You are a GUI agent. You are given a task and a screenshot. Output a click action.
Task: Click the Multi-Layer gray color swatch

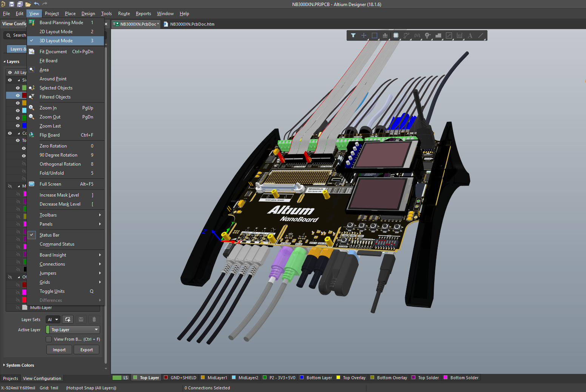click(25, 307)
